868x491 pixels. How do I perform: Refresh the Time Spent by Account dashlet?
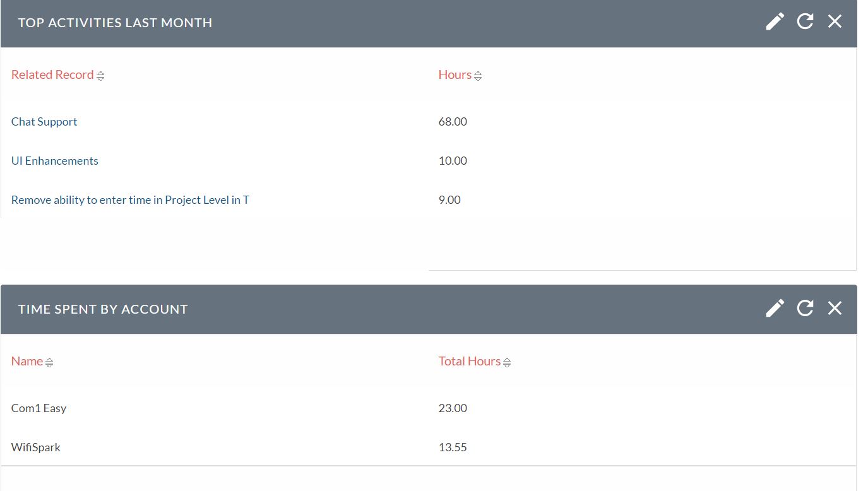tap(804, 308)
